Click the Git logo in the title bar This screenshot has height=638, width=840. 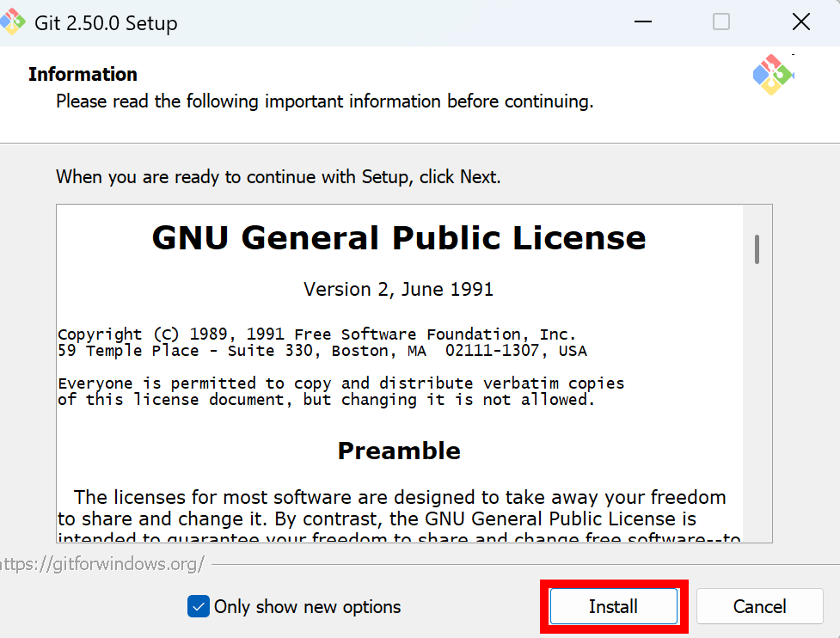click(x=12, y=22)
